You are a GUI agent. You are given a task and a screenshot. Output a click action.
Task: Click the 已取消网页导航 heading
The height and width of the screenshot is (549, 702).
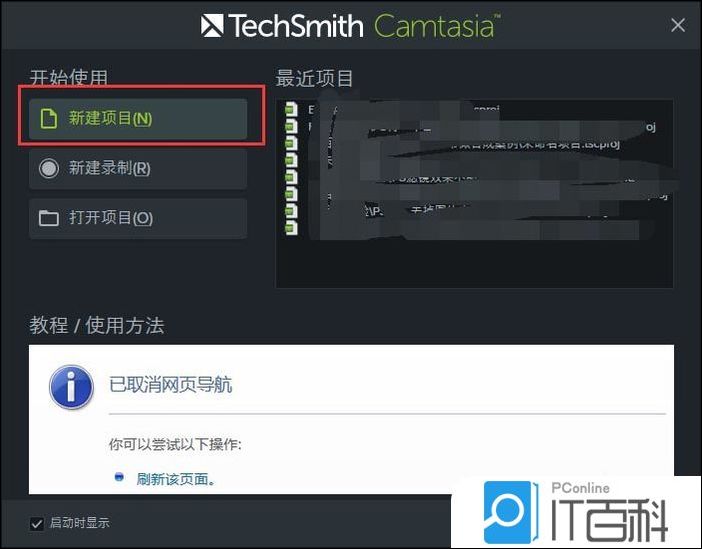click(171, 385)
